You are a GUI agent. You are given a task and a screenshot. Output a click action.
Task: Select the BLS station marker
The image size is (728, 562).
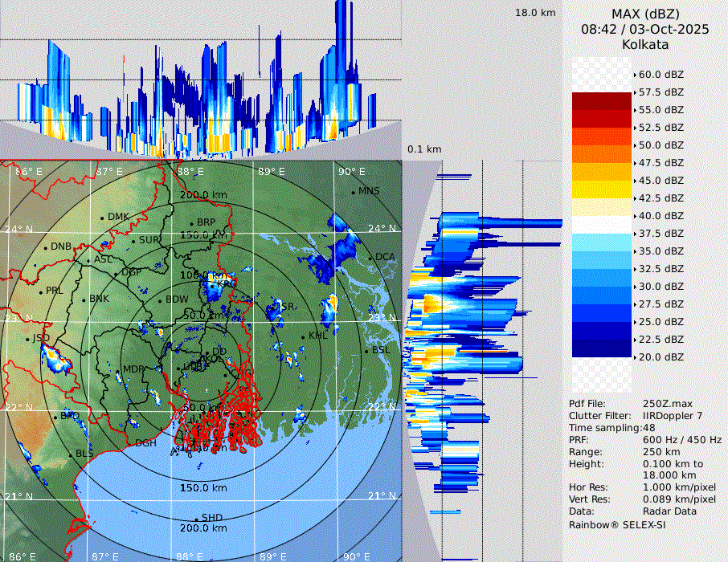[70, 454]
